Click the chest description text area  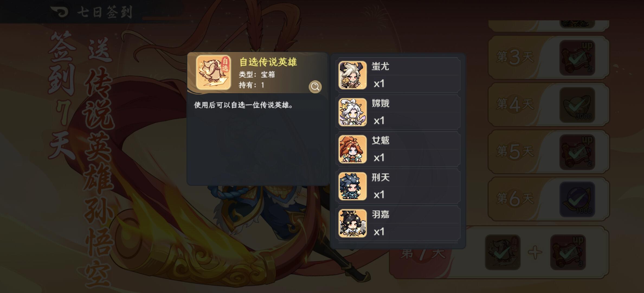tap(243, 105)
